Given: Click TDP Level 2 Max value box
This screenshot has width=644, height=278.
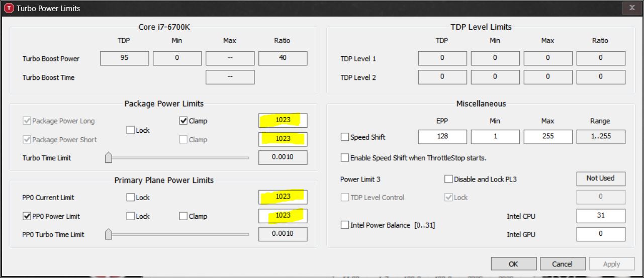Looking at the screenshot, I should pyautogui.click(x=548, y=77).
